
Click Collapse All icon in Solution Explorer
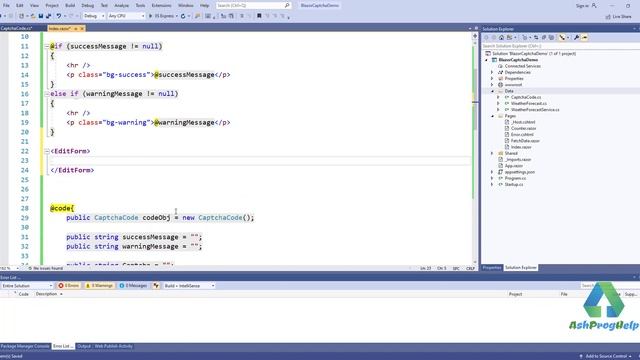(544, 38)
